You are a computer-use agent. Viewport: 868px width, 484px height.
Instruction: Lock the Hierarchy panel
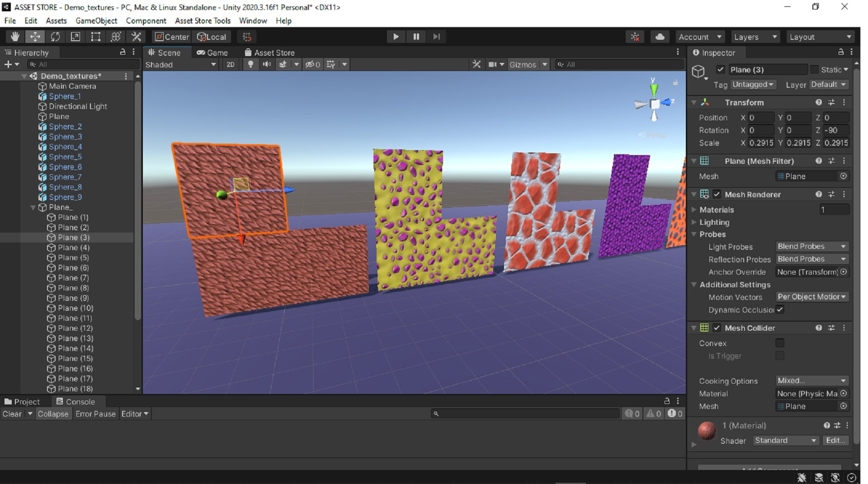123,52
